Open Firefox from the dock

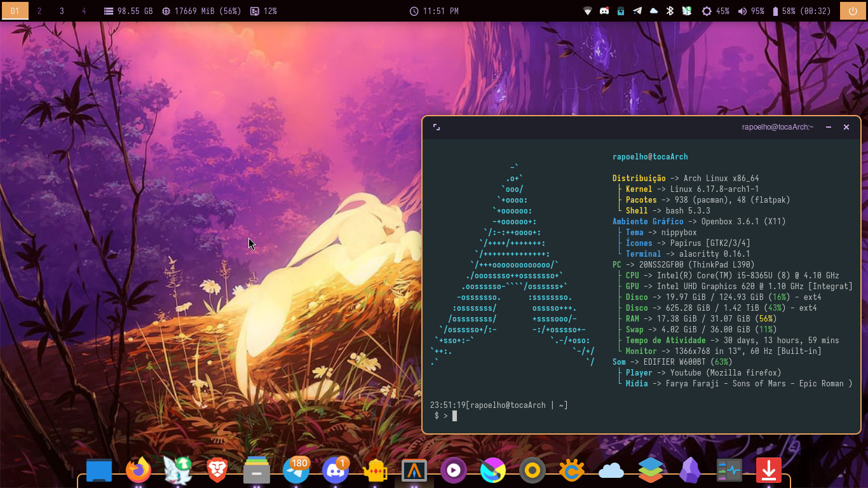(x=139, y=471)
